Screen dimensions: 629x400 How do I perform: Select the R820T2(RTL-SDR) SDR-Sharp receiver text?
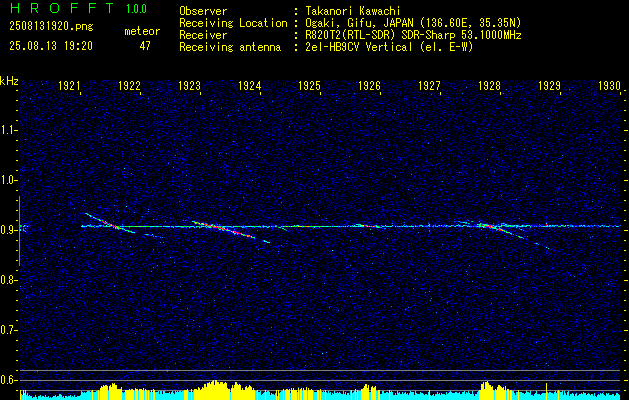pyautogui.click(x=413, y=35)
